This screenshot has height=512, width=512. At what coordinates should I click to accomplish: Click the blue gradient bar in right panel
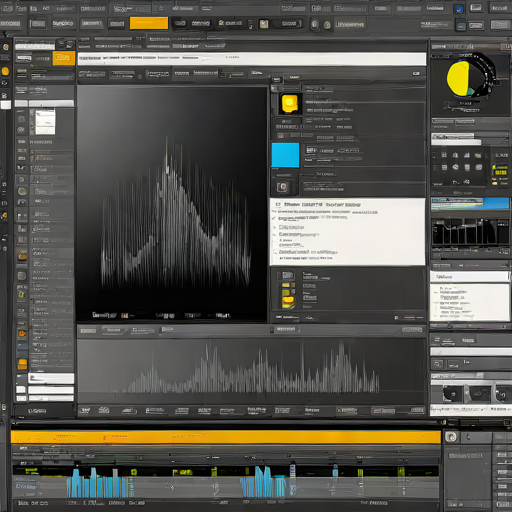pyautogui.click(x=470, y=203)
